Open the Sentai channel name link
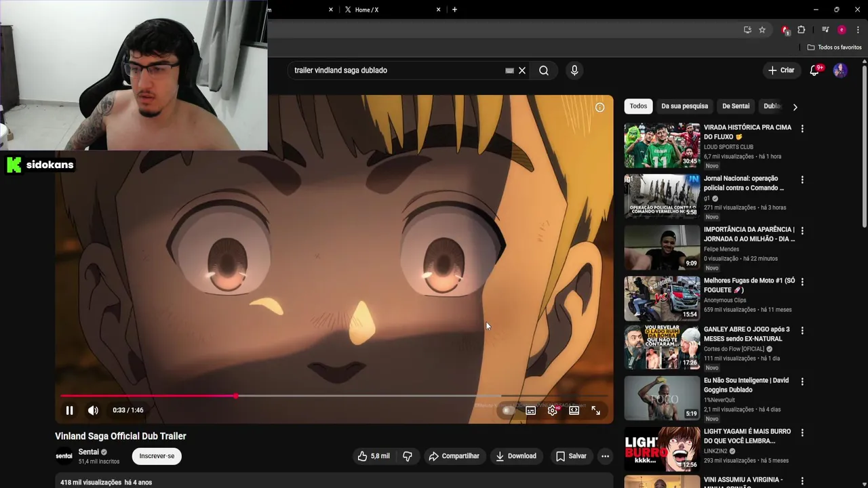 point(89,452)
